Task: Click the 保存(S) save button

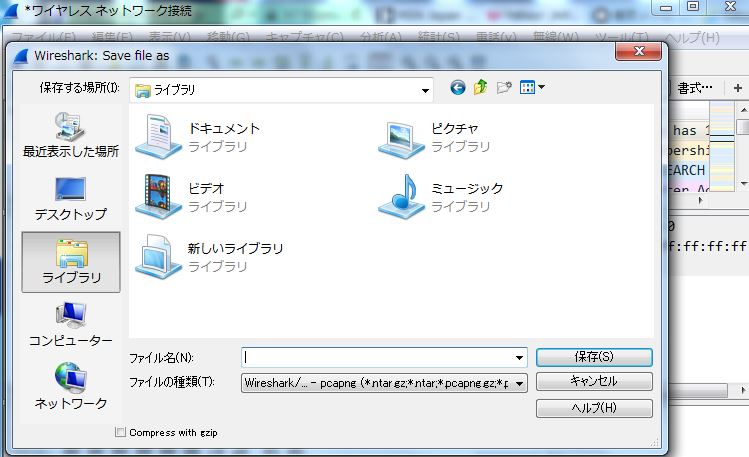Action: pyautogui.click(x=594, y=357)
